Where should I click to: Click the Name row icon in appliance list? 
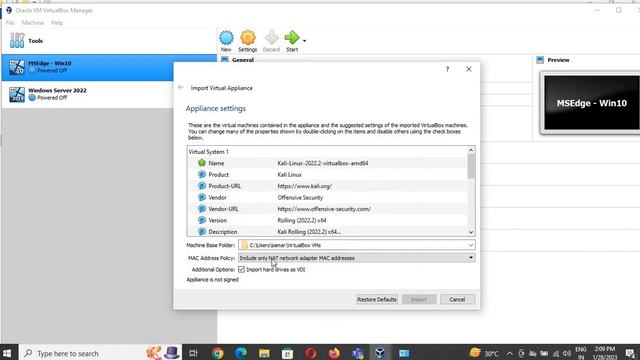click(202, 163)
